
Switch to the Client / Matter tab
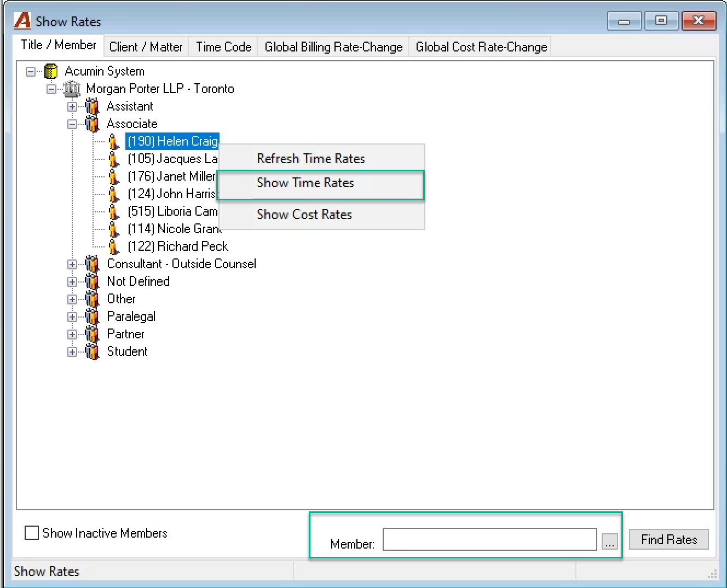[x=146, y=47]
